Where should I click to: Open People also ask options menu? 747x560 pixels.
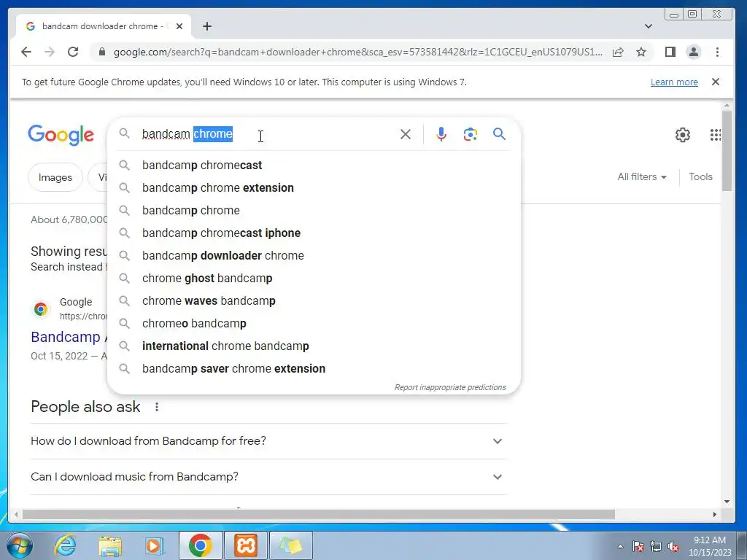point(156,407)
